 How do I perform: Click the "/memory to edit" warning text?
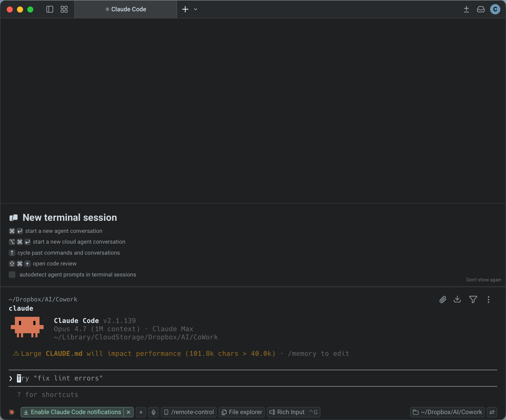coord(318,354)
